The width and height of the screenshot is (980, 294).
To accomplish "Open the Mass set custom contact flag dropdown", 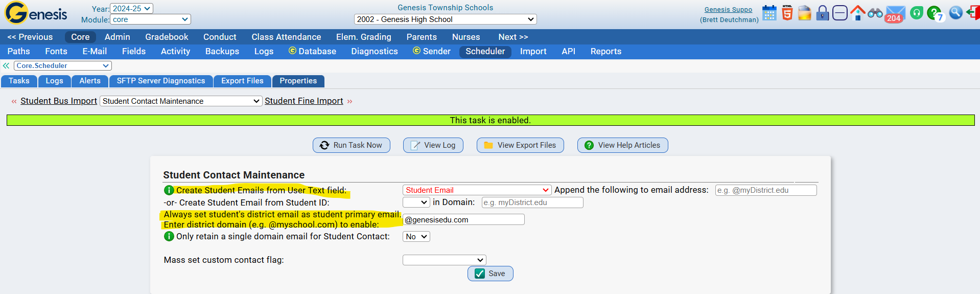I will point(444,260).
